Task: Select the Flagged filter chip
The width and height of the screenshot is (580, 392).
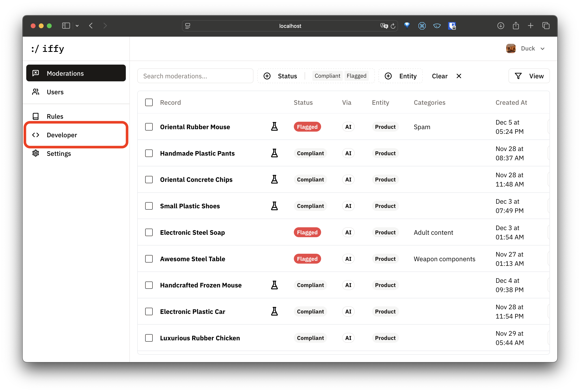Action: 356,76
